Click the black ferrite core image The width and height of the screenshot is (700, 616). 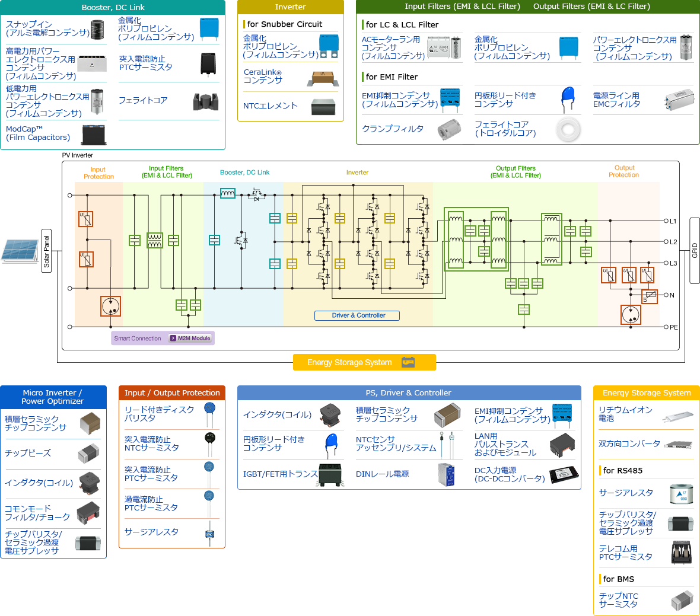(205, 102)
